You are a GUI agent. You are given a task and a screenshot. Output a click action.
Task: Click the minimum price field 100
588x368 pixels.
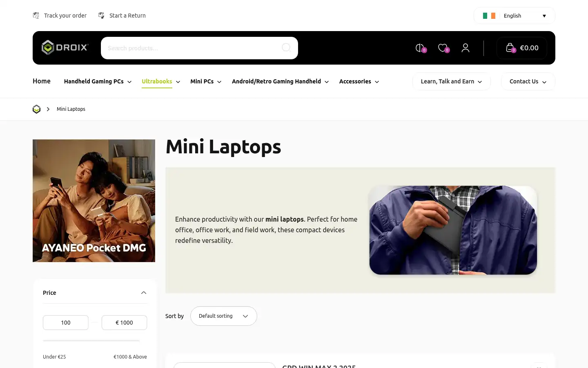coord(66,323)
